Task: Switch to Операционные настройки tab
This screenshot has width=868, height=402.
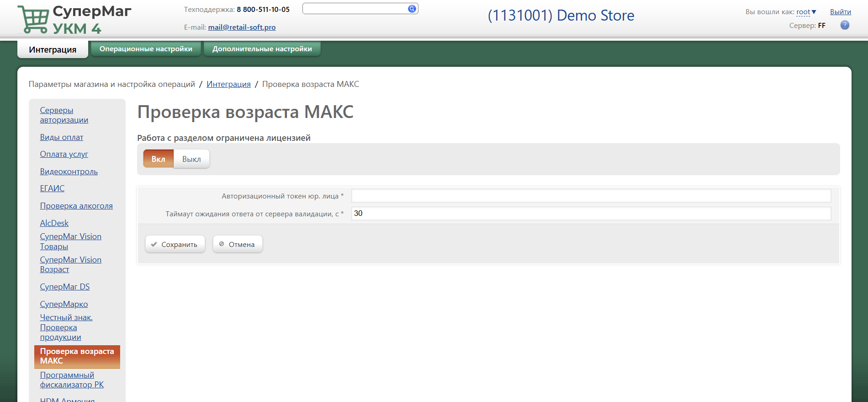Action: point(146,49)
